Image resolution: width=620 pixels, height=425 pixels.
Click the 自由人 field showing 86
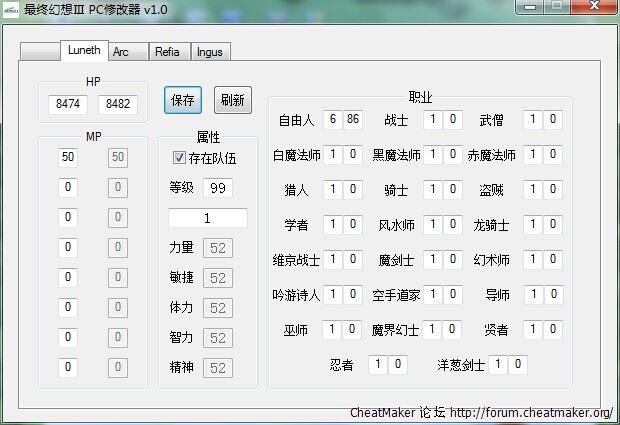coord(352,120)
